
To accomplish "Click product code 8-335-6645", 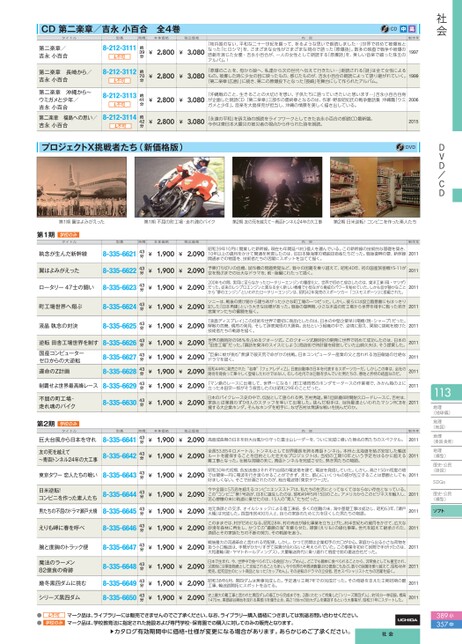I will (120, 511).
